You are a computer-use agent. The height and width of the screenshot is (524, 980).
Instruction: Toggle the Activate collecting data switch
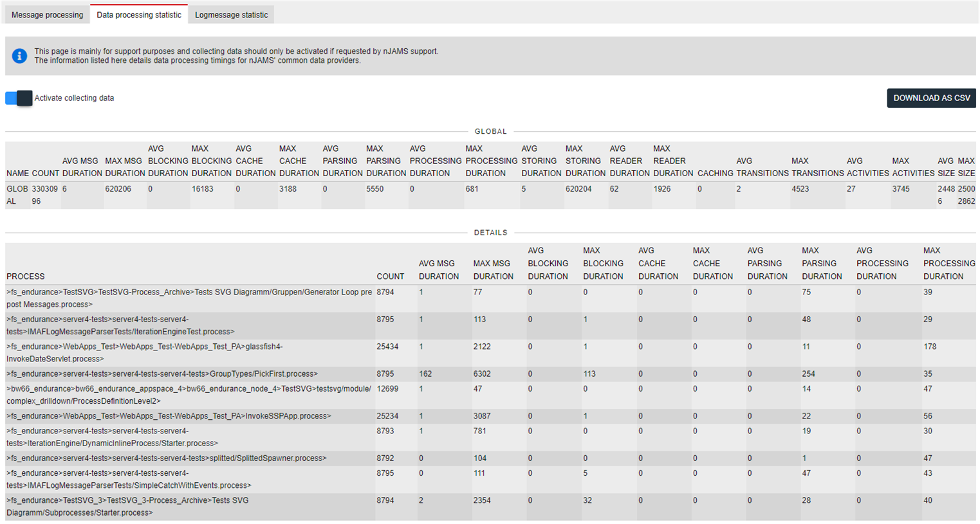(19, 98)
